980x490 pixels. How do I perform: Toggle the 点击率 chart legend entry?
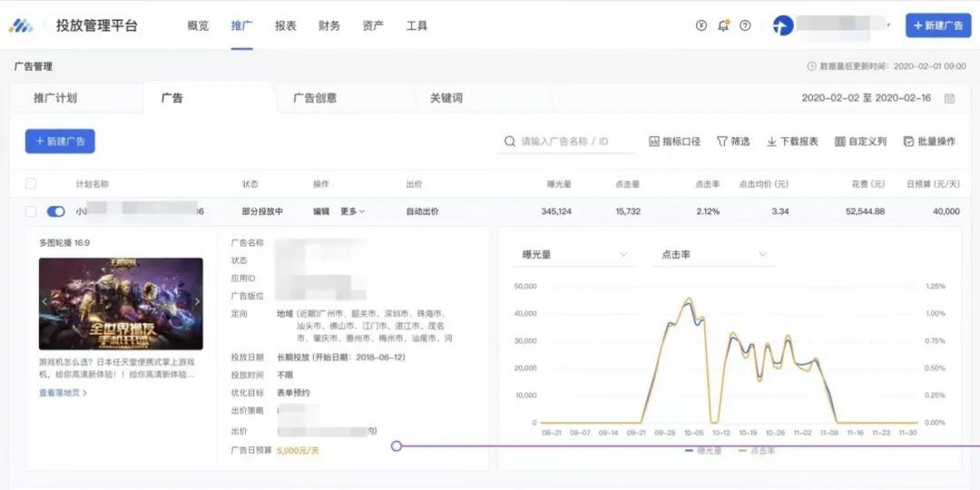pos(756,451)
